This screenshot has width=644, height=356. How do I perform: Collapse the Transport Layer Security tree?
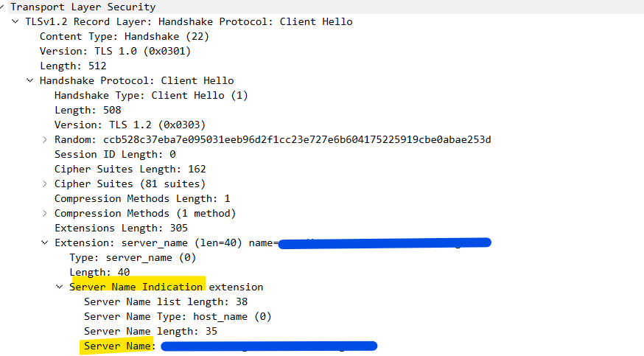(x=4, y=7)
